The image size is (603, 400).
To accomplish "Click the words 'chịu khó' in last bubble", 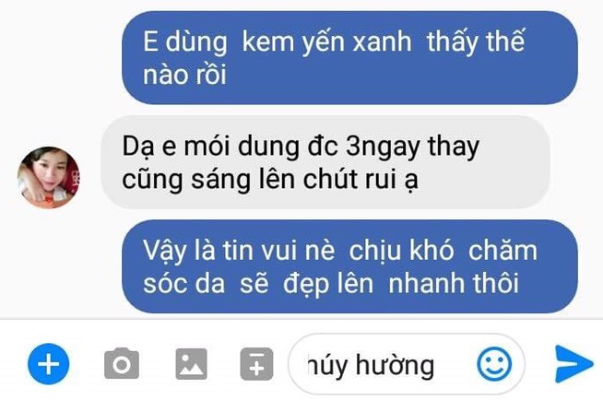I will click(401, 251).
